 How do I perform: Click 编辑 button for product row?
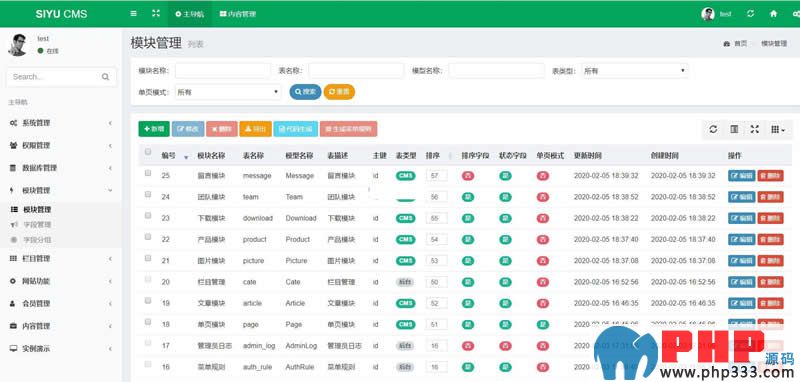(742, 240)
